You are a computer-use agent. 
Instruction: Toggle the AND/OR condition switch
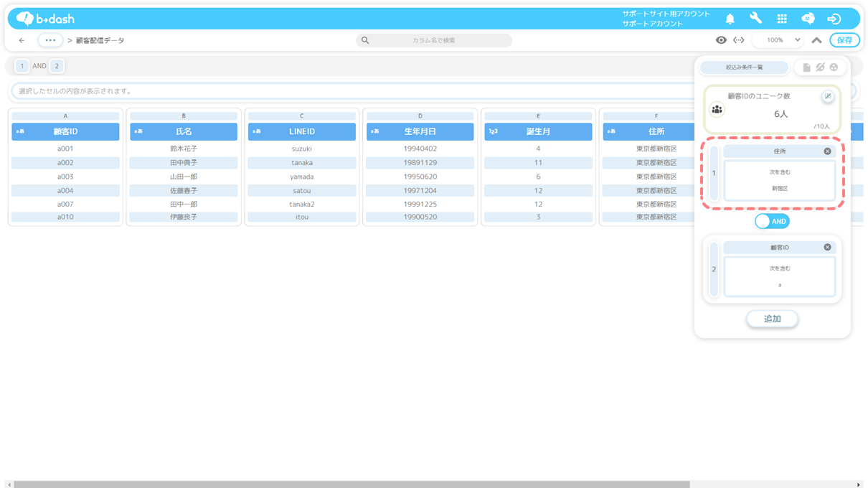(772, 222)
